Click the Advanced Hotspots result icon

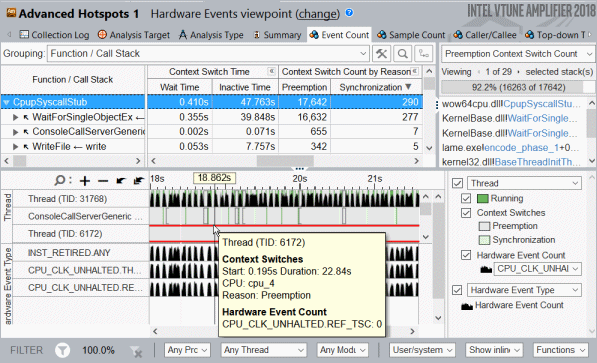(11, 13)
